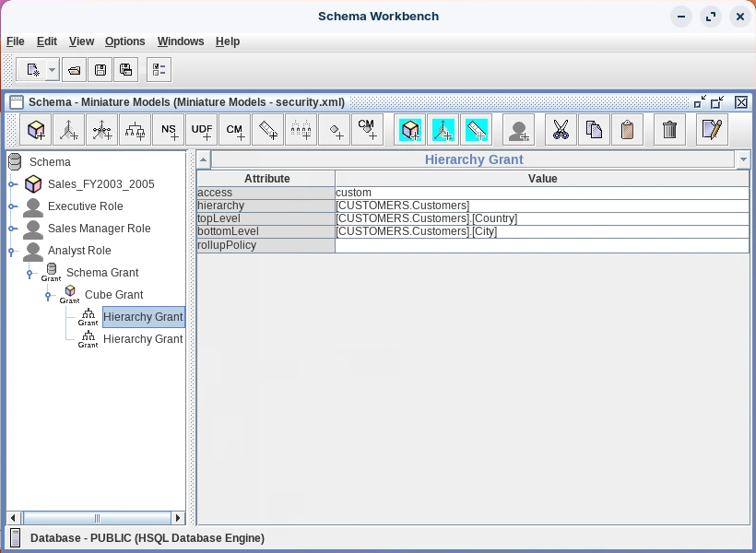This screenshot has height=553, width=756.
Task: Open the Hierarchy Grant header dropdown arrow
Action: pos(743,159)
